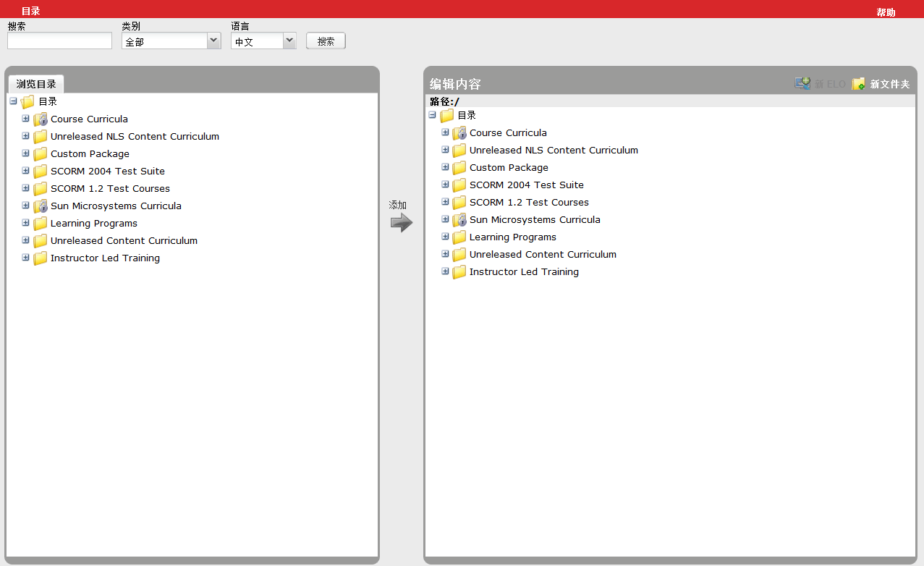
Task: Open the 帮助 help link
Action: coord(885,12)
